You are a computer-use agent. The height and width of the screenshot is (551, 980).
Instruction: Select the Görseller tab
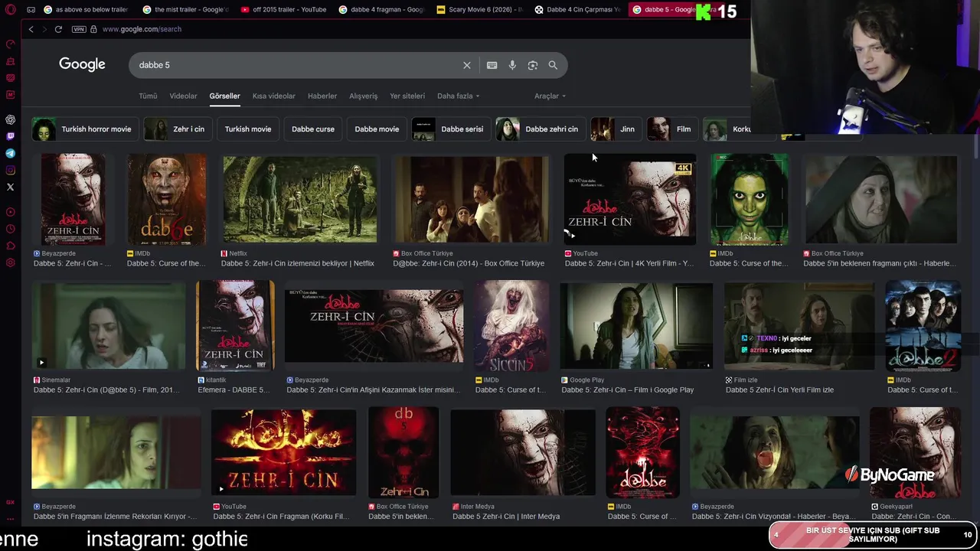pyautogui.click(x=224, y=96)
